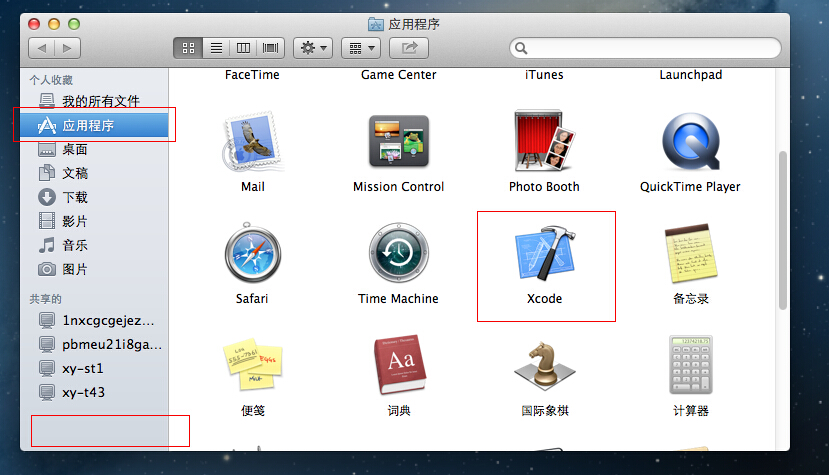The width and height of the screenshot is (829, 475).
Task: Open the arrange-by dropdown in toolbar
Action: [361, 48]
